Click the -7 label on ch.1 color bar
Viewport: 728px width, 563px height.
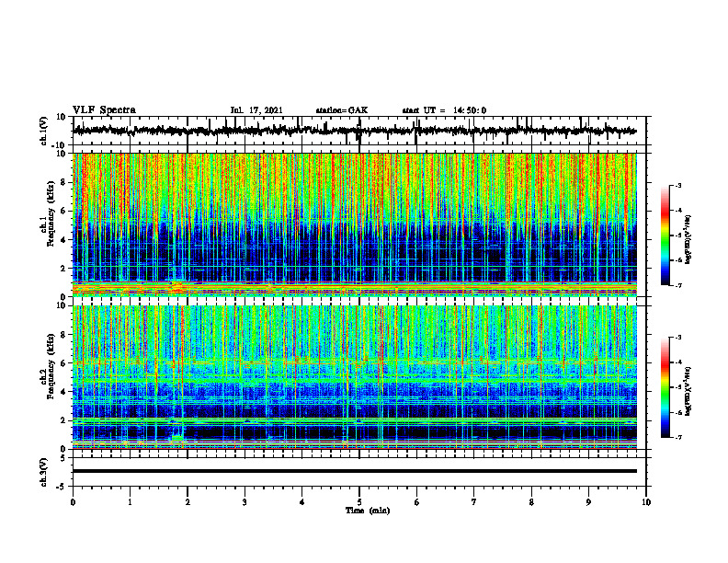[x=678, y=285]
